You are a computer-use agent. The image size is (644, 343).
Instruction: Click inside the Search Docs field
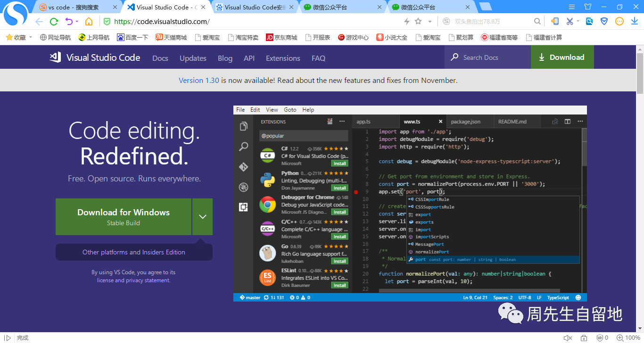point(487,57)
